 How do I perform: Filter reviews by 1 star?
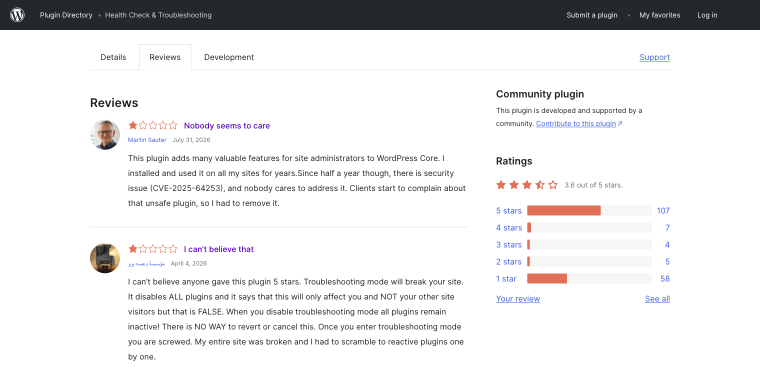click(506, 279)
